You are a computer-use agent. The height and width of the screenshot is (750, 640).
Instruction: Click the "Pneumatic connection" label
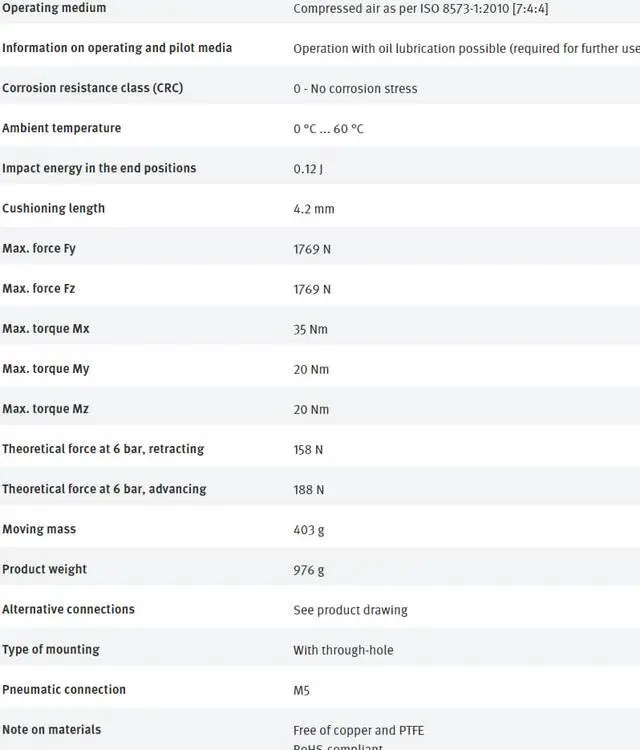click(x=64, y=689)
